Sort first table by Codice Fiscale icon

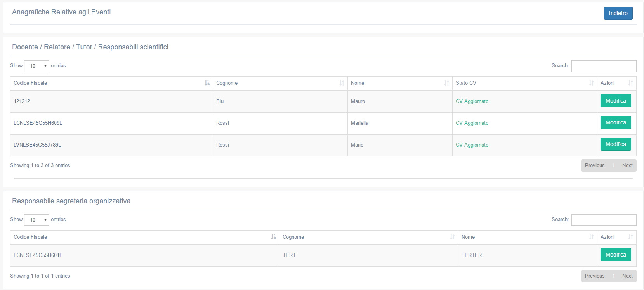tap(207, 83)
